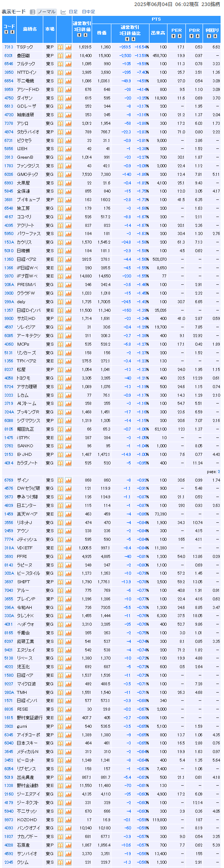This screenshot has width=224, height=868.
Task: Open news icon for ダイサン row
Action: (x=60, y=98)
